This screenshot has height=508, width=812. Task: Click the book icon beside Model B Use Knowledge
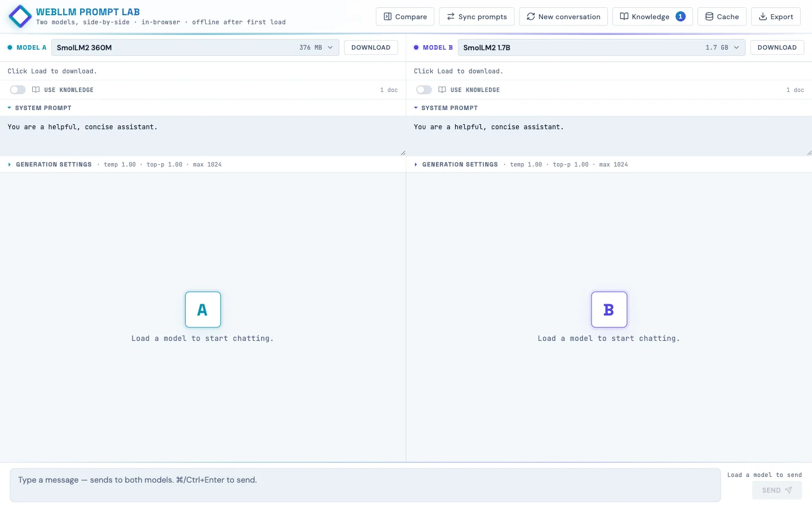click(x=442, y=90)
